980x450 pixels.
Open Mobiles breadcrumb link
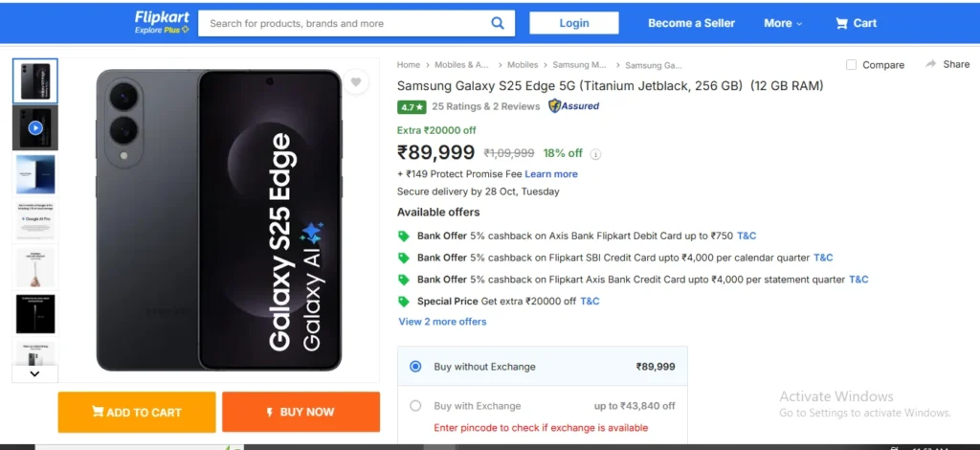[523, 65]
